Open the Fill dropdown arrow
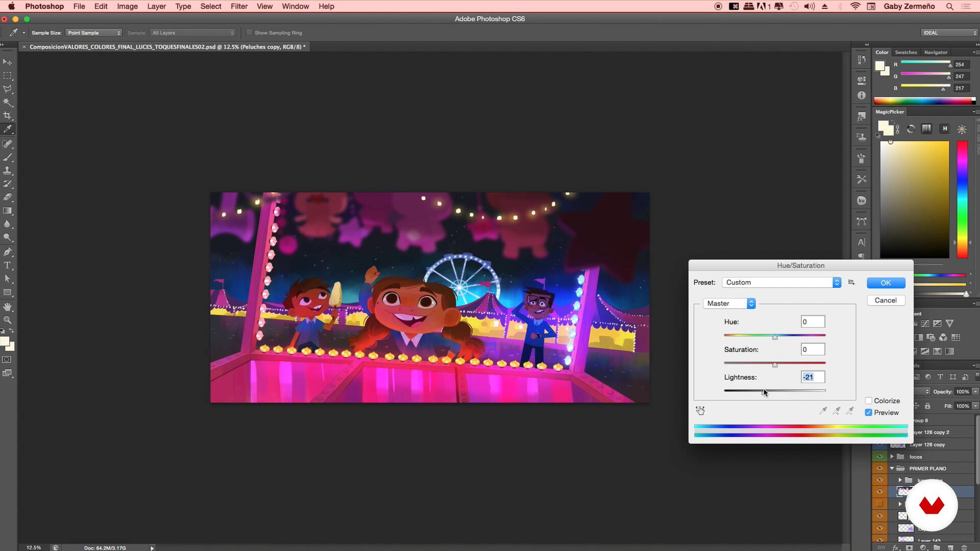The width and height of the screenshot is (980, 551). tap(975, 406)
